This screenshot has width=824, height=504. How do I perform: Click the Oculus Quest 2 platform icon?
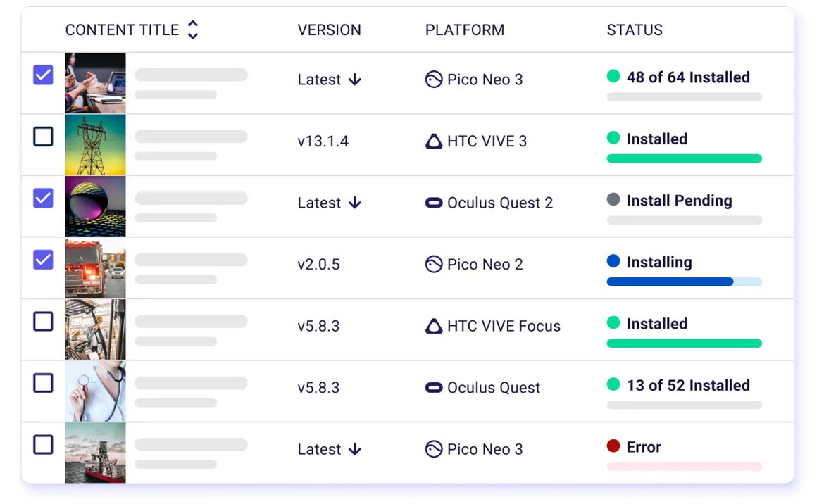434,203
